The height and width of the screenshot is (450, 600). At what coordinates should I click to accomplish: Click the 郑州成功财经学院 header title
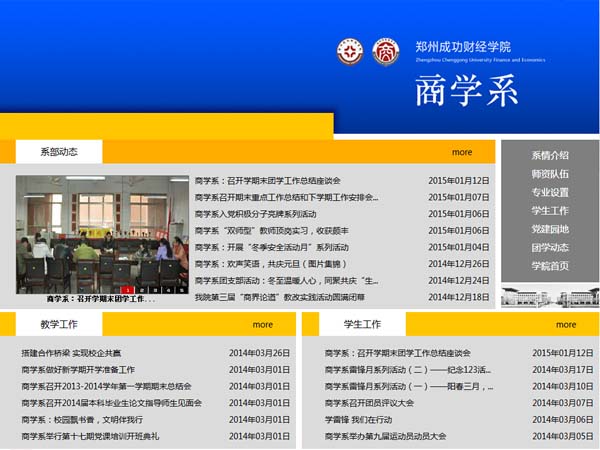click(463, 46)
